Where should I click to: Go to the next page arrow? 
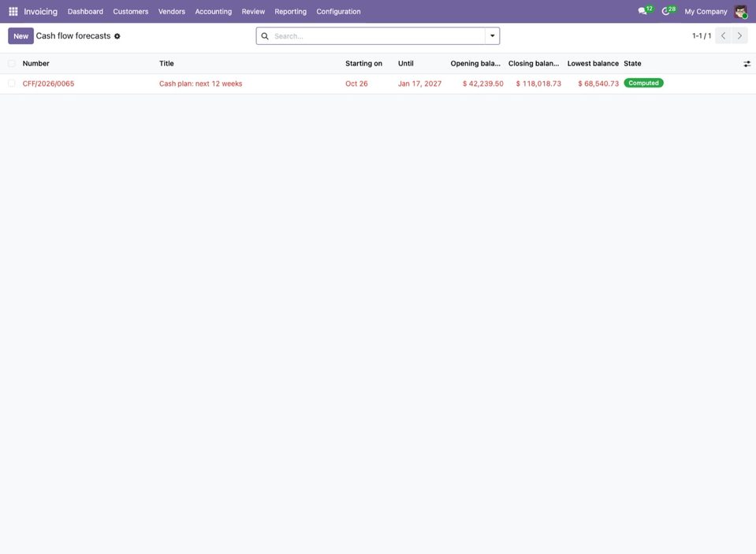(739, 35)
